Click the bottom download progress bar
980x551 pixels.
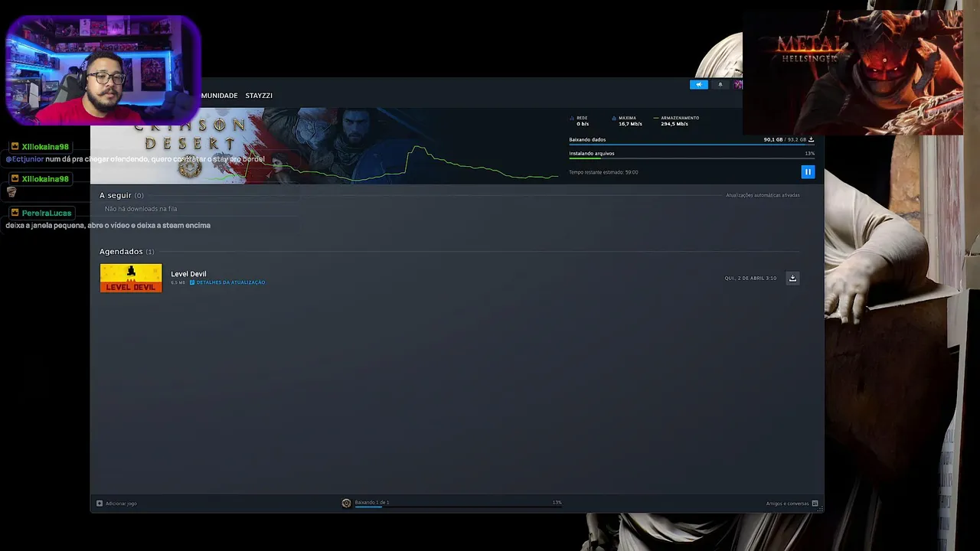[458, 507]
